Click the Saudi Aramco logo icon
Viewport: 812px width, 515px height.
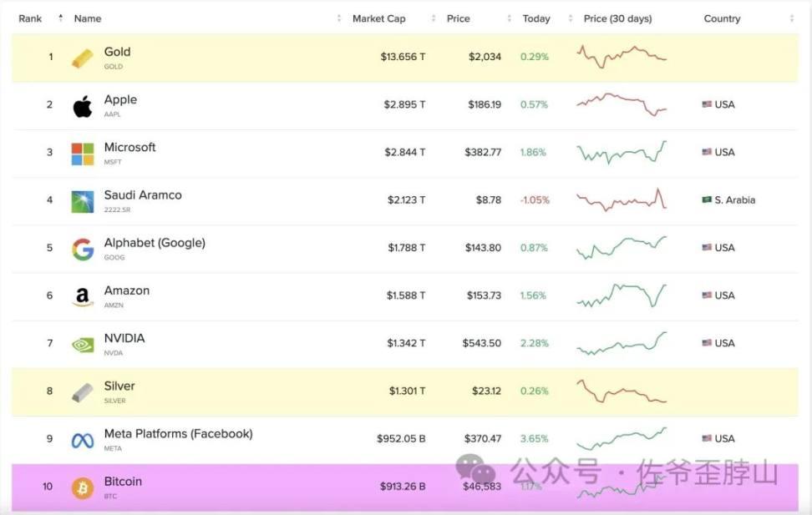click(83, 201)
